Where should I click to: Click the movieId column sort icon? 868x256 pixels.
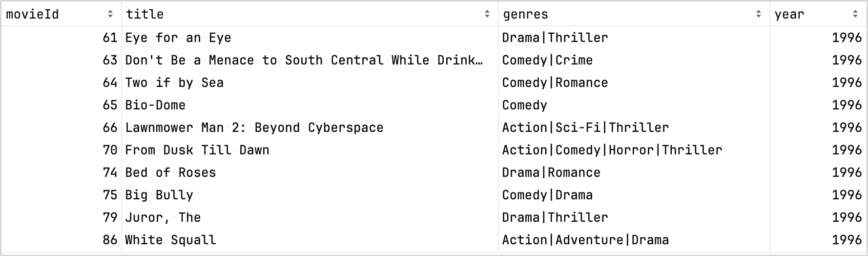(110, 14)
